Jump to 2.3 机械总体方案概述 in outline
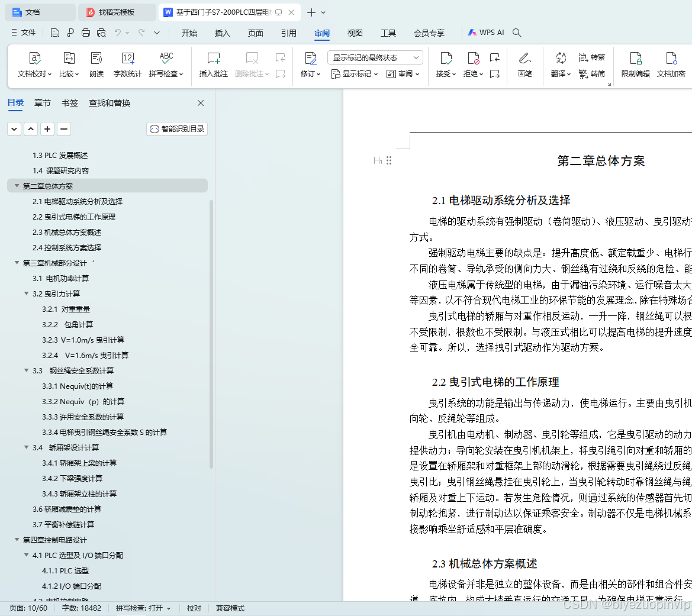The width and height of the screenshot is (692, 616). pos(67,232)
